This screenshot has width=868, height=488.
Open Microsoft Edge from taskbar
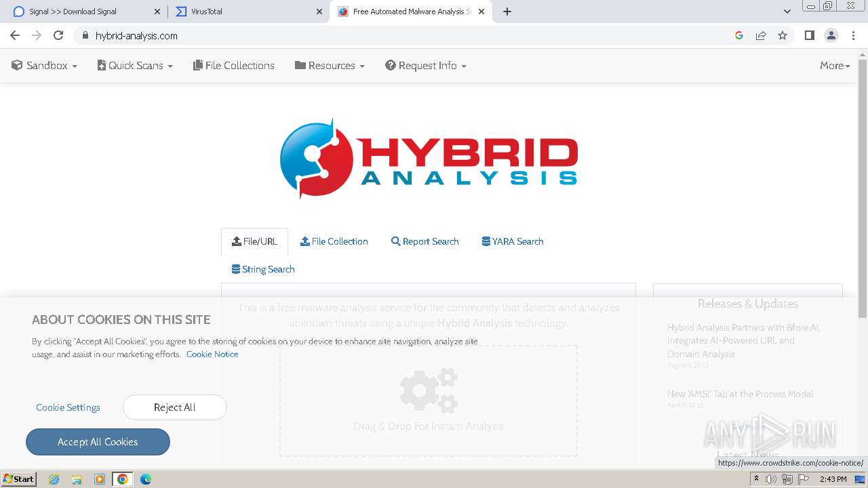[146, 479]
